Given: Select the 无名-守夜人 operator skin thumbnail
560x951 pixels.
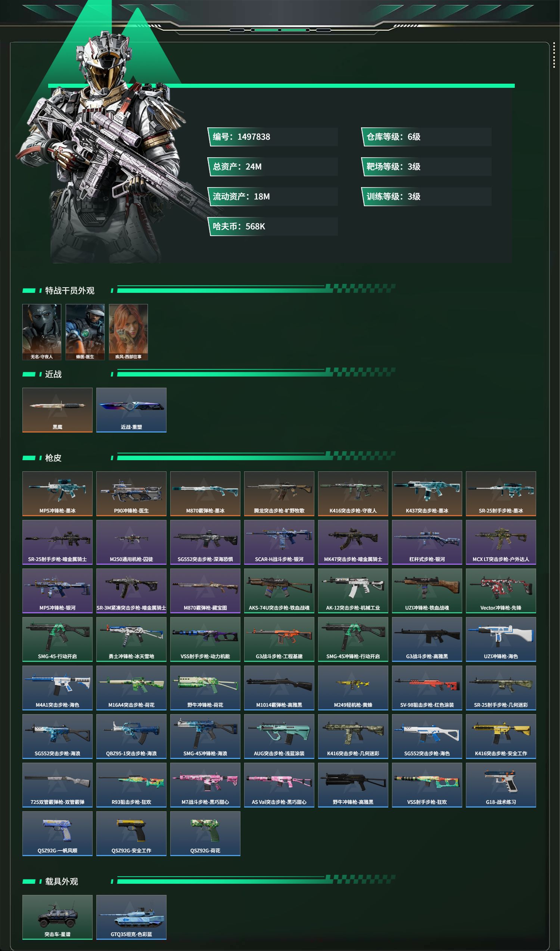Looking at the screenshot, I should [41, 332].
